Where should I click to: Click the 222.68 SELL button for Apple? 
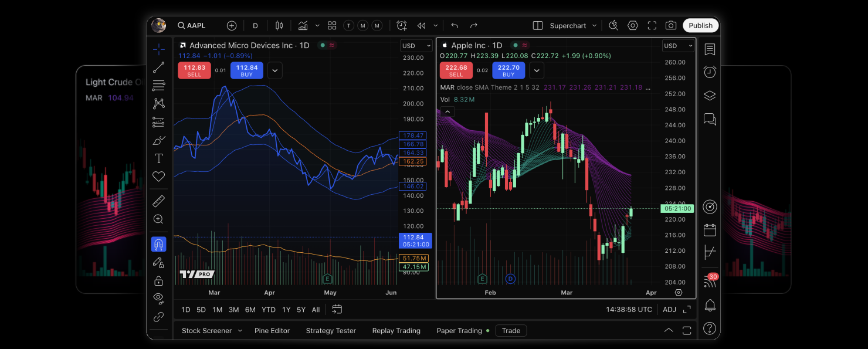(x=456, y=70)
